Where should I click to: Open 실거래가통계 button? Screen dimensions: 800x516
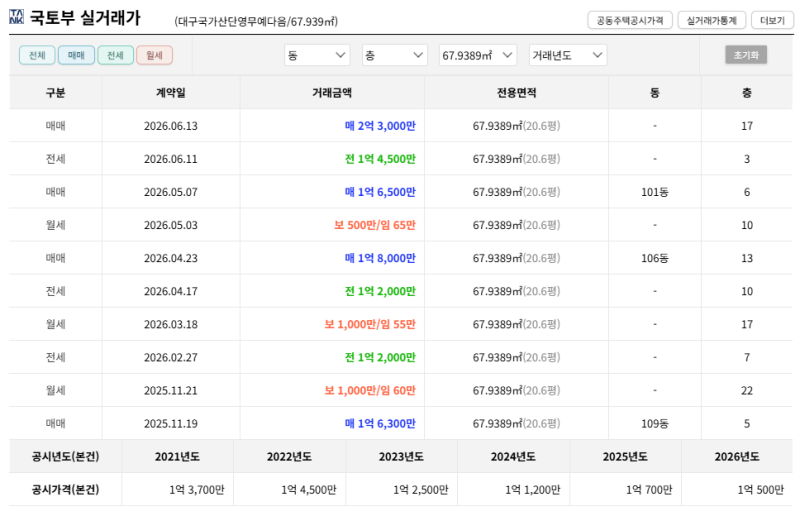click(x=712, y=20)
